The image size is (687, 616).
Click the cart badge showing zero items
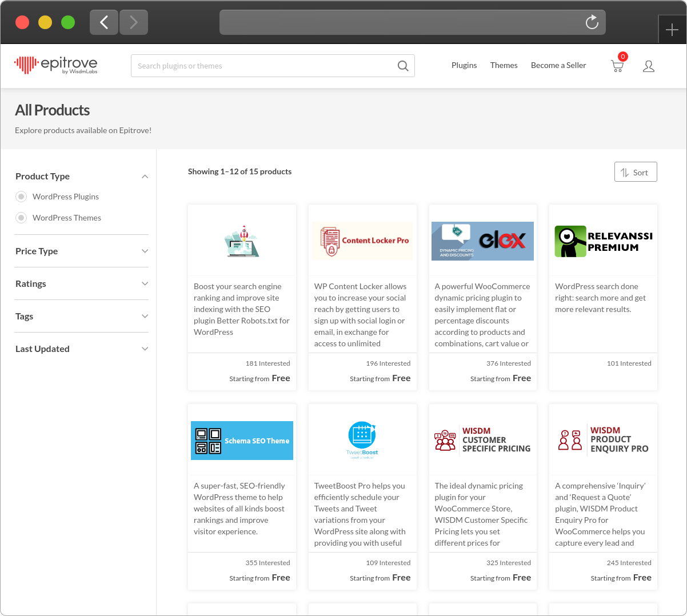coord(623,57)
